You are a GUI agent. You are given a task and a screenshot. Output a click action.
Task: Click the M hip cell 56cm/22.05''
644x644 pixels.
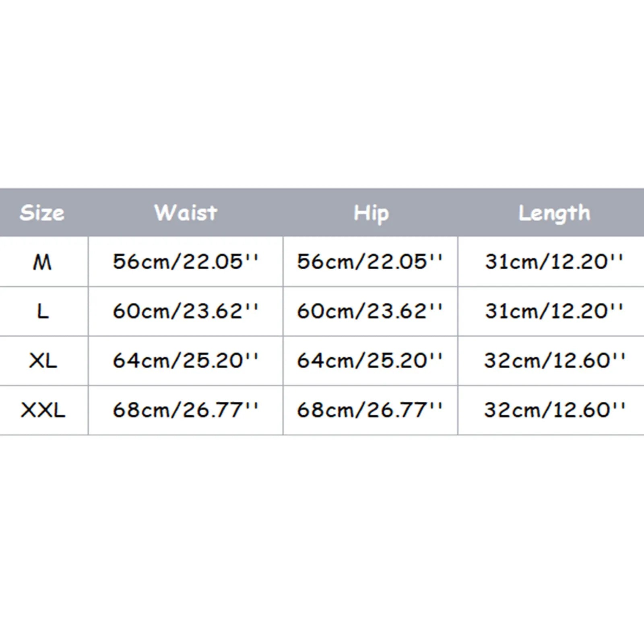point(369,262)
